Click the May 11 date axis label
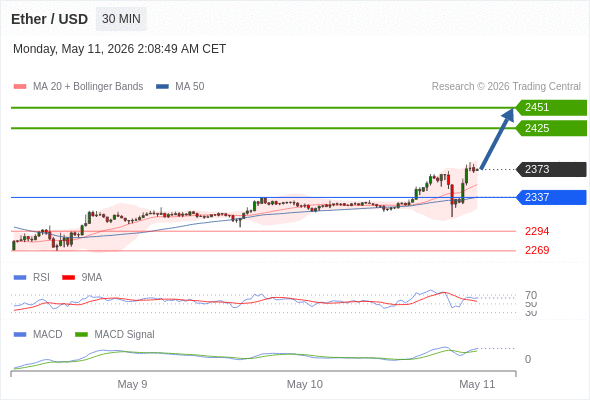The width and height of the screenshot is (590, 400). pos(477,384)
